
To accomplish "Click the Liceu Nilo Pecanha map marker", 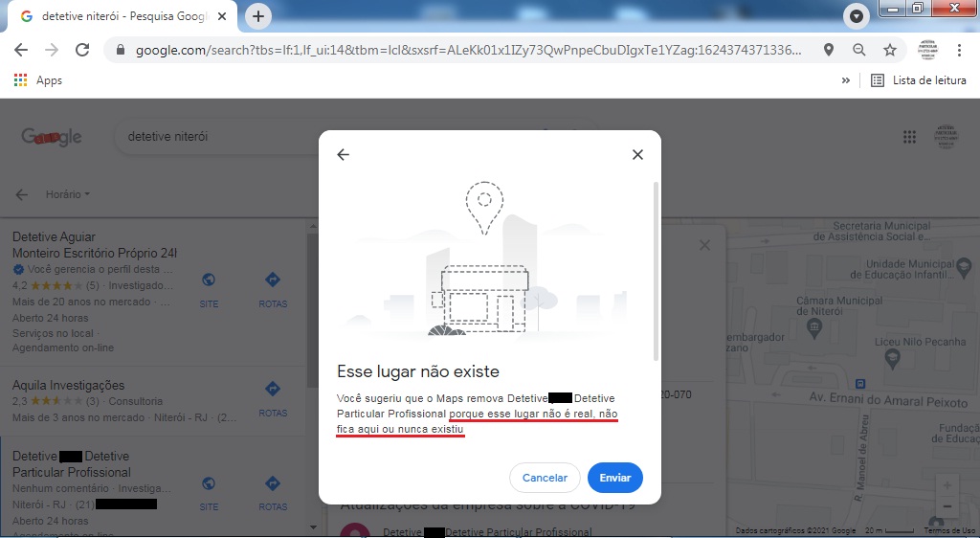I will (893, 359).
